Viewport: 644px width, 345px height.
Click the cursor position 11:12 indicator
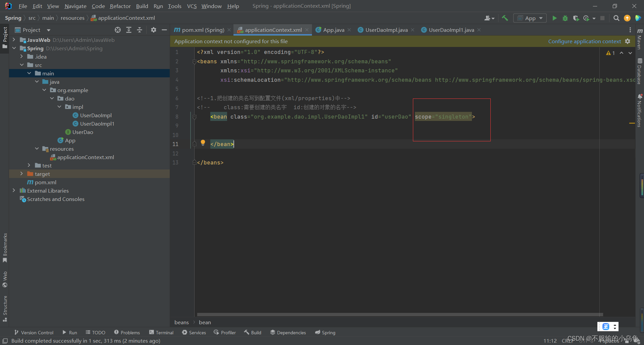(x=550, y=341)
